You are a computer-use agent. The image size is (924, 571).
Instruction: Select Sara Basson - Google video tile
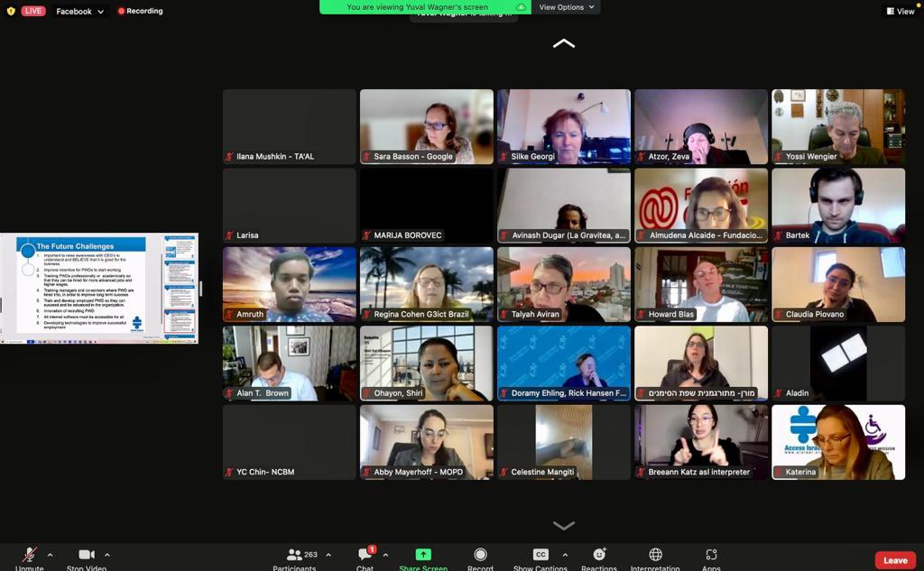(x=427, y=126)
